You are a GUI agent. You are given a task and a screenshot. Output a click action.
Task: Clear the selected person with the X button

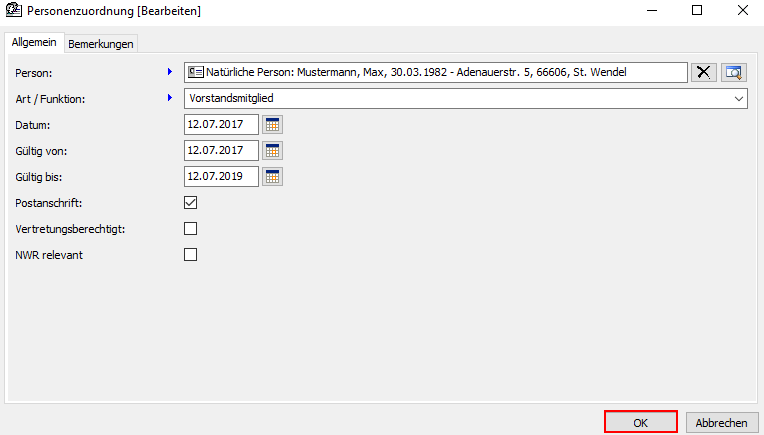(x=704, y=72)
